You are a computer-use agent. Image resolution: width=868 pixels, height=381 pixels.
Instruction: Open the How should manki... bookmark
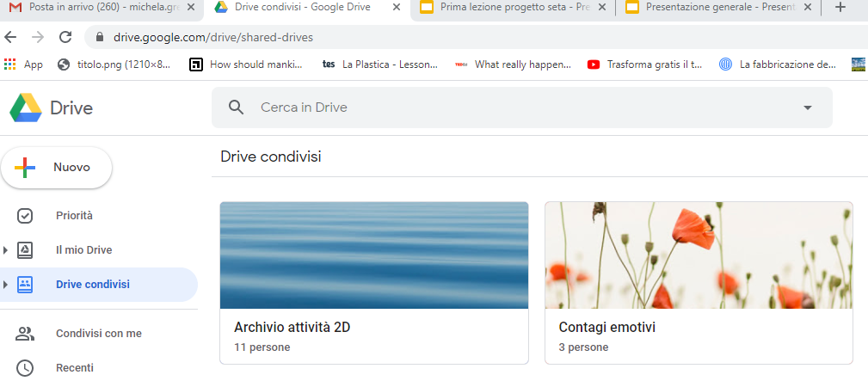(x=246, y=65)
